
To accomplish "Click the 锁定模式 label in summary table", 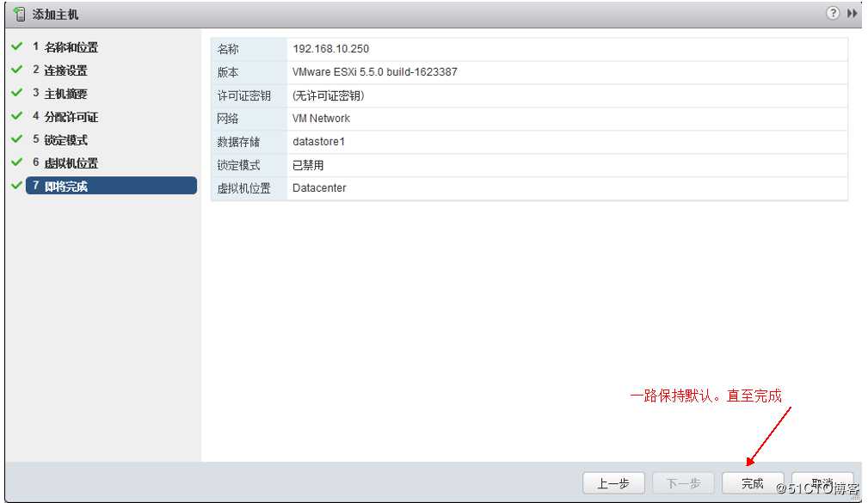I will 238,165.
